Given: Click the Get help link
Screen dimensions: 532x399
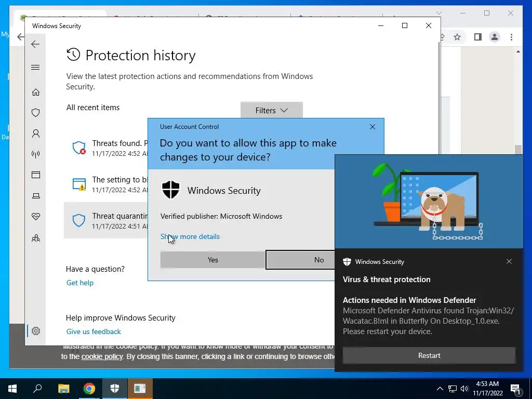Looking at the screenshot, I should pos(79,283).
